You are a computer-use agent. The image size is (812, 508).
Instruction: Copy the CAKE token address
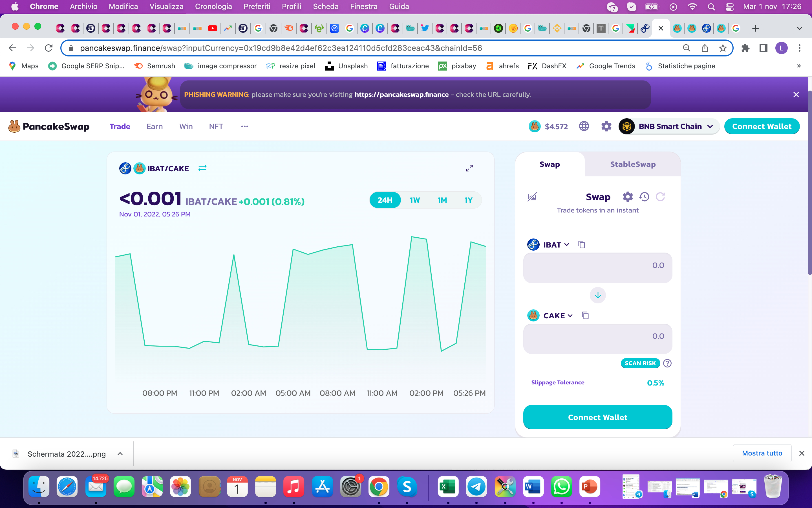tap(585, 316)
